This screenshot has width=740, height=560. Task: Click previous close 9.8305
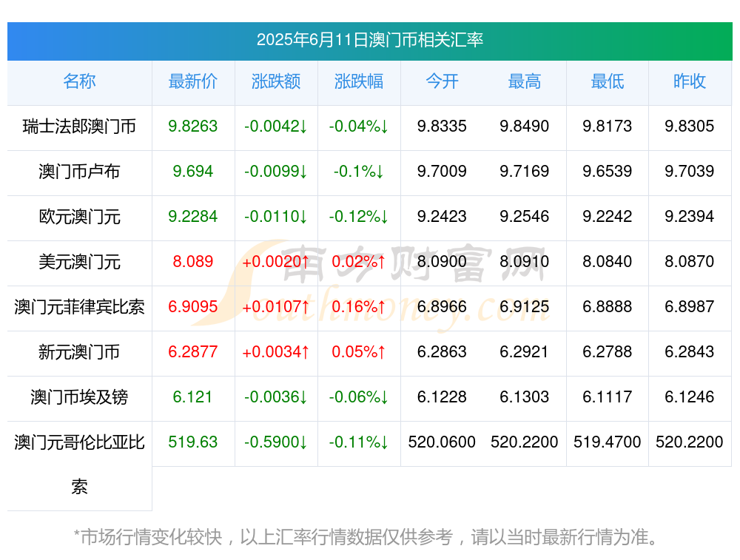tap(690, 126)
